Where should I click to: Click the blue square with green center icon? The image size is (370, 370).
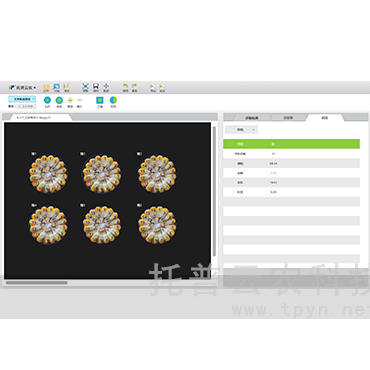point(100,100)
